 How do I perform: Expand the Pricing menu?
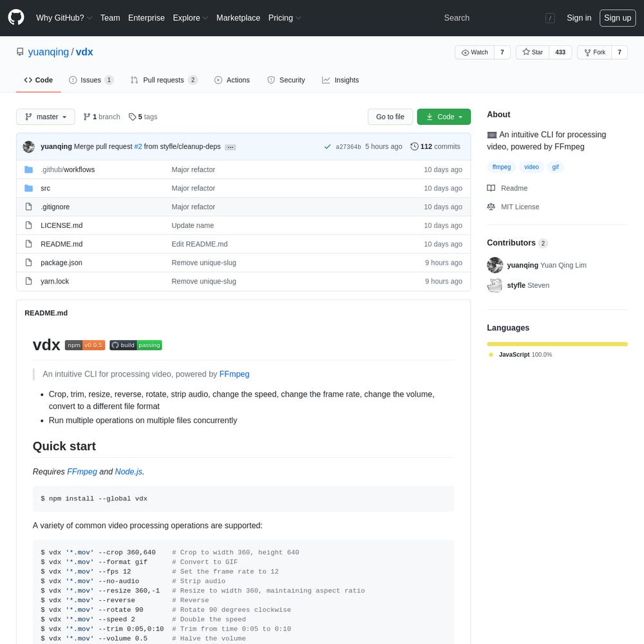285,17
